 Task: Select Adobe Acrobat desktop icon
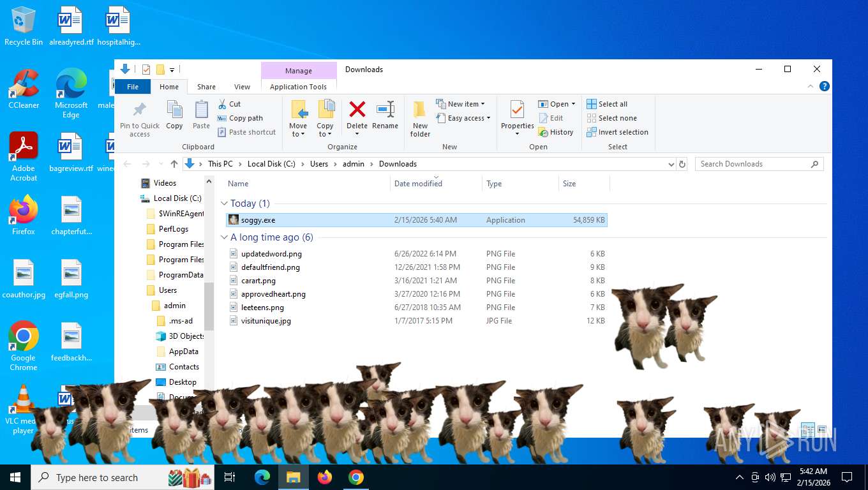24,157
